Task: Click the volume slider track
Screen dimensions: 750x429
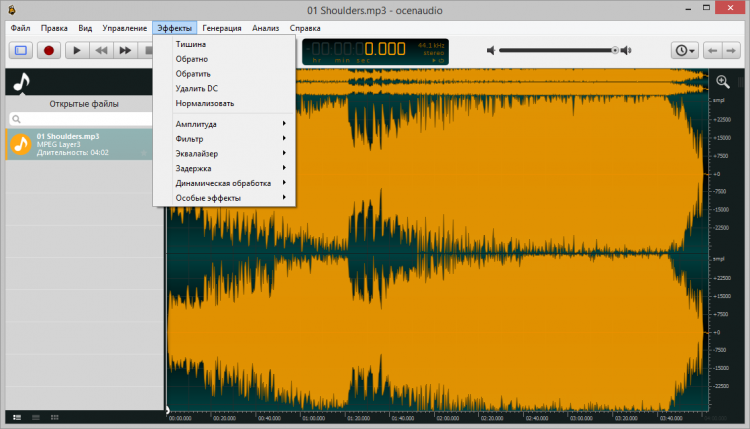Action: 555,50
